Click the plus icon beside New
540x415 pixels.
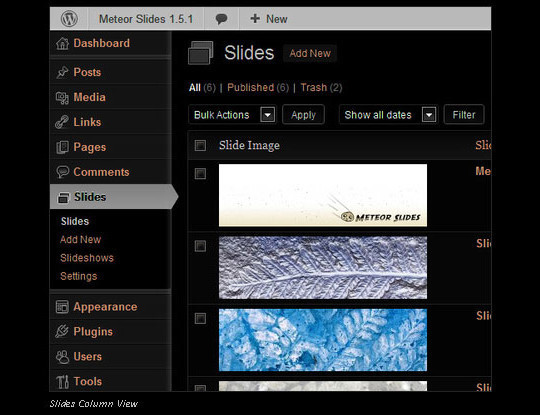255,19
